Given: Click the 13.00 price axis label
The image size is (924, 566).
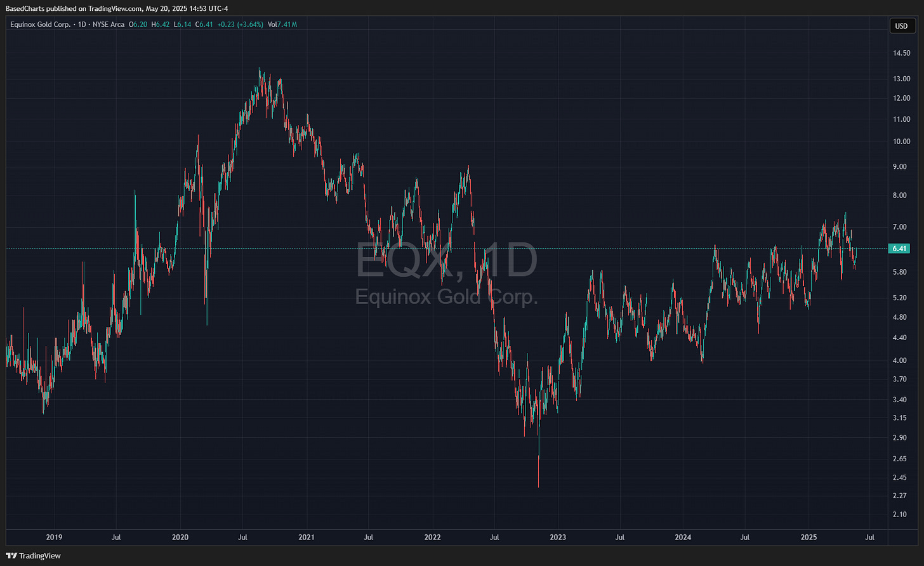Looking at the screenshot, I should point(901,79).
